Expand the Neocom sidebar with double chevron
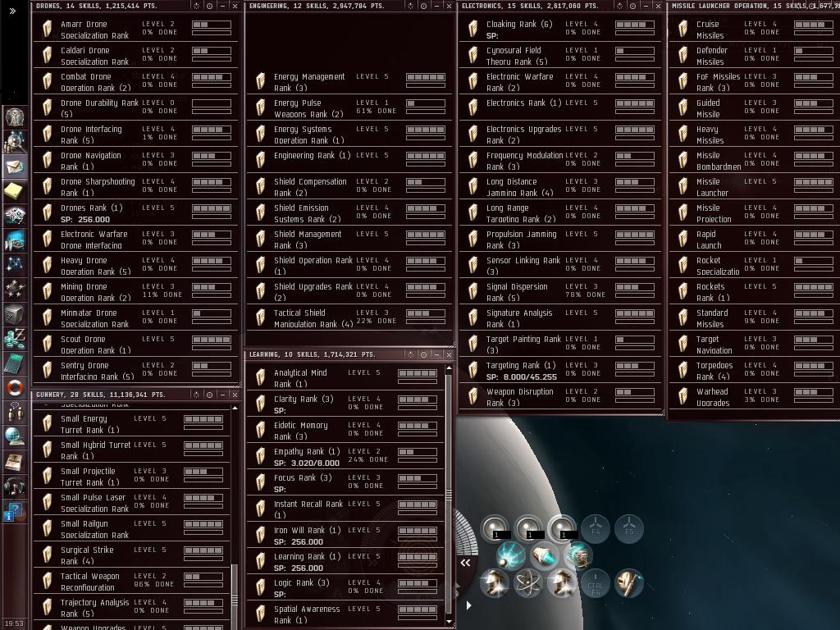 (x=12, y=10)
